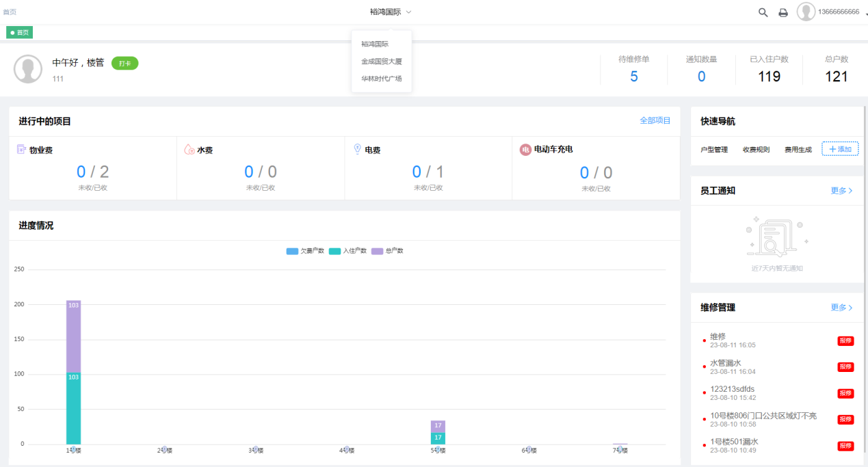Viewport: 868px width, 467px height.
Task: Click the 电费 electricity bulb icon
Action: pos(357,149)
